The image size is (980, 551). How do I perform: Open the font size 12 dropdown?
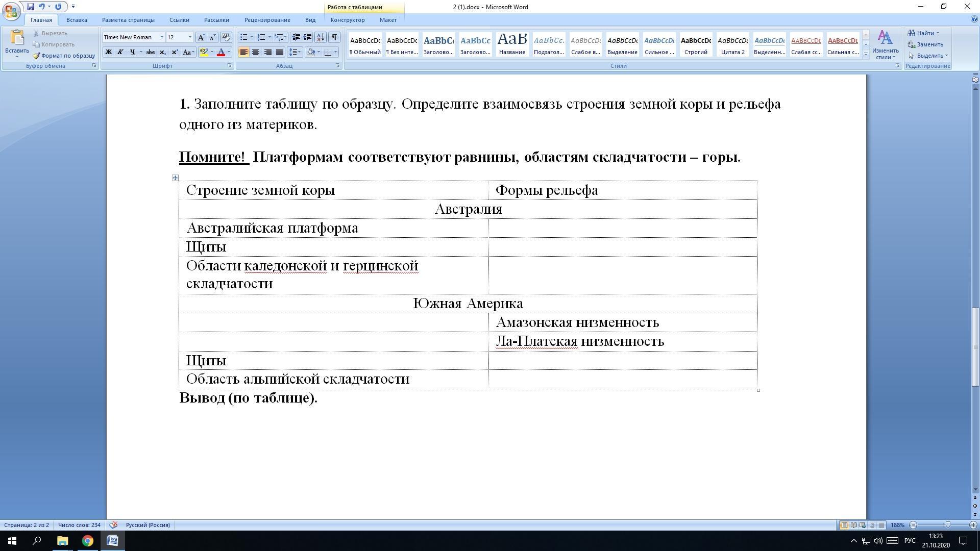[x=190, y=37]
